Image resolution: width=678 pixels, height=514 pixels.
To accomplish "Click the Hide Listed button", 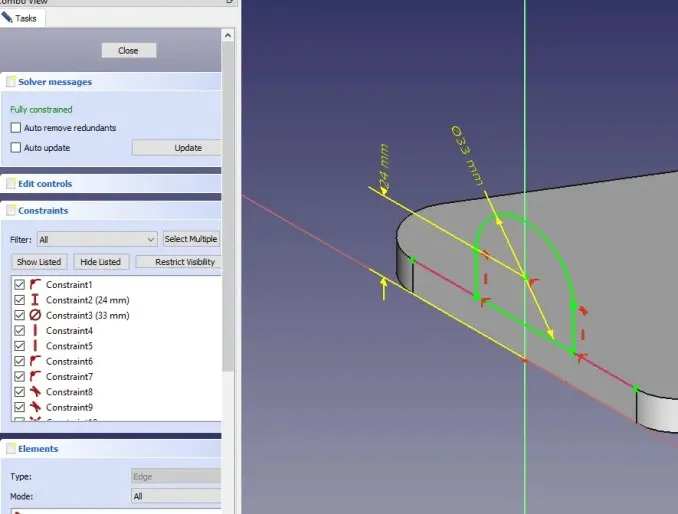I will click(101, 262).
